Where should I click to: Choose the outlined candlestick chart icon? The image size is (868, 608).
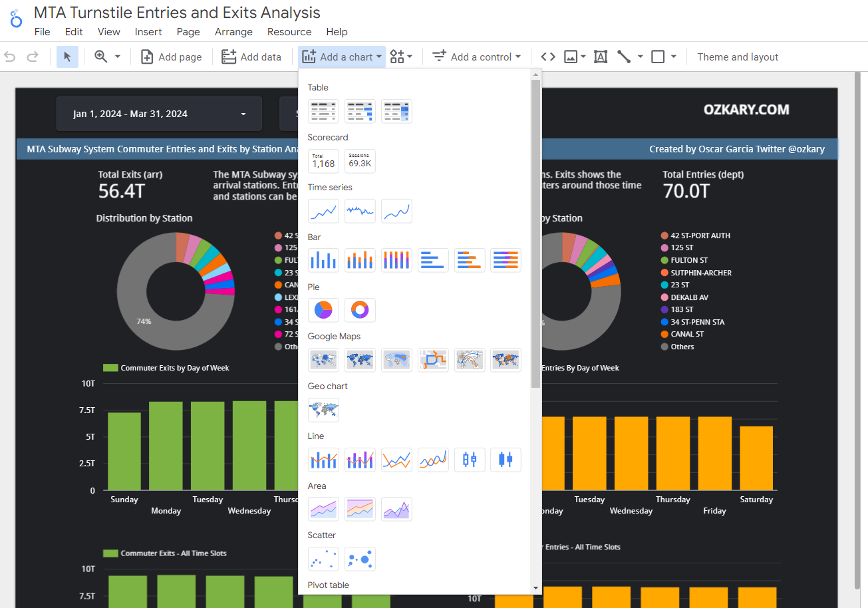point(470,460)
